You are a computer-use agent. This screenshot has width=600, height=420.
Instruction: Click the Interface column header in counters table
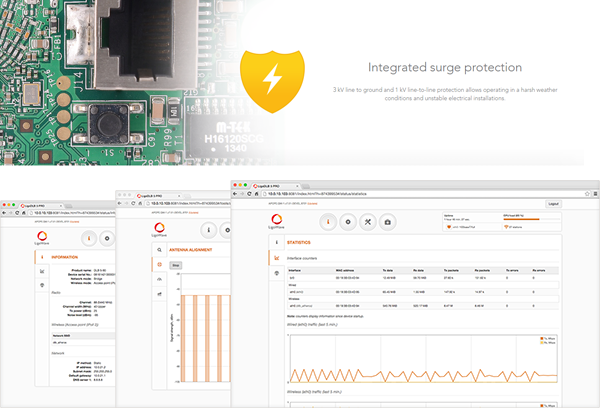click(295, 270)
